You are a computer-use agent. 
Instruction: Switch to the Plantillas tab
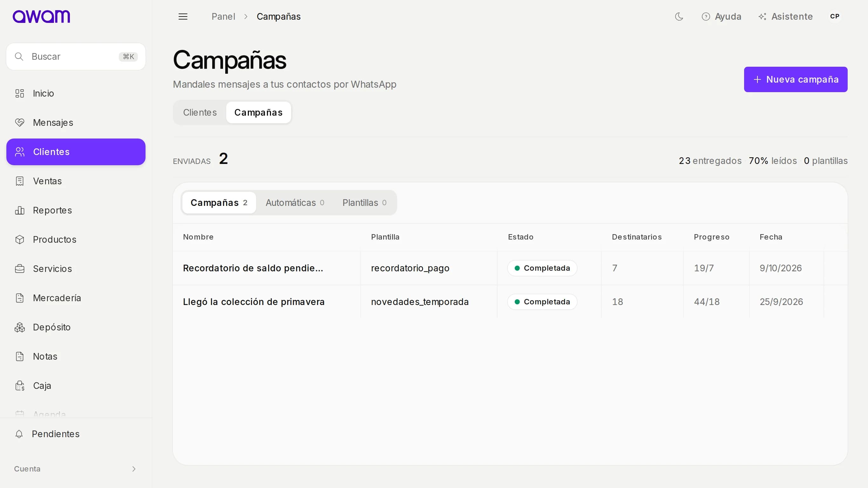tap(365, 203)
